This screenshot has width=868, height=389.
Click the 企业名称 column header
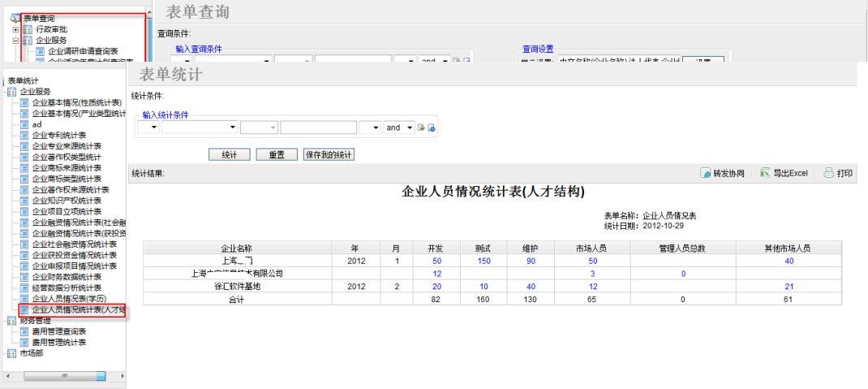[x=237, y=249]
